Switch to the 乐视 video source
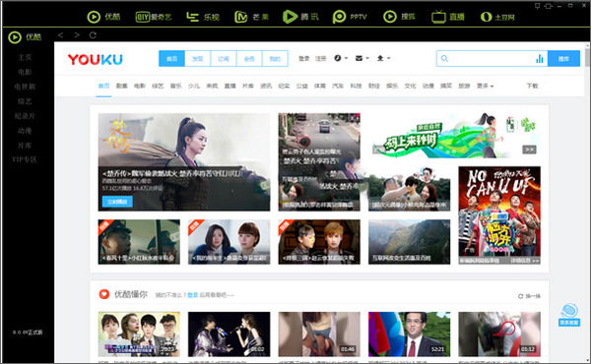The height and width of the screenshot is (364, 591). [x=203, y=17]
